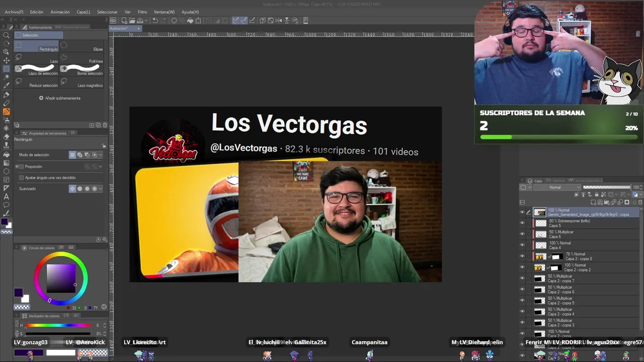Choose the Lazo sub tool

37,59
